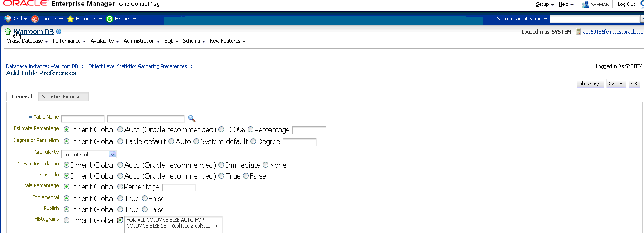Select Cursor Invalidation None radio
Screen dimensions: 644x233
[x=265, y=165]
